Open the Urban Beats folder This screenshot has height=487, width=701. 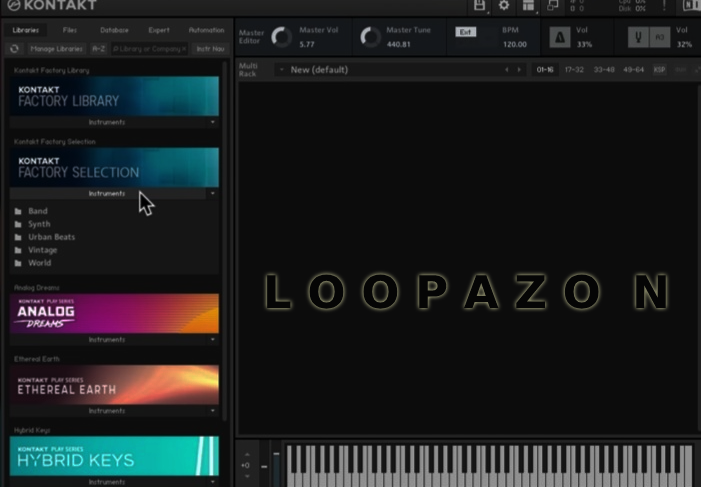(x=51, y=237)
